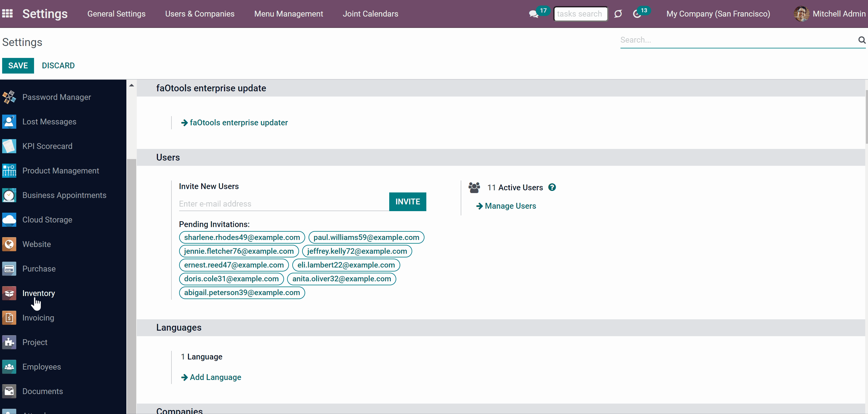
Task: Open pending invitation ernest.reed47@example.com
Action: pyautogui.click(x=234, y=265)
